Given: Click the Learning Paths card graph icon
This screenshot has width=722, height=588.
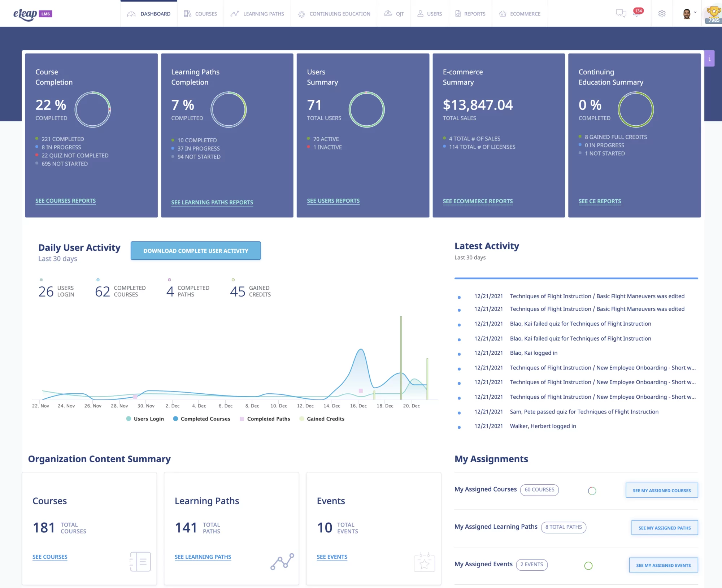Looking at the screenshot, I should (282, 562).
